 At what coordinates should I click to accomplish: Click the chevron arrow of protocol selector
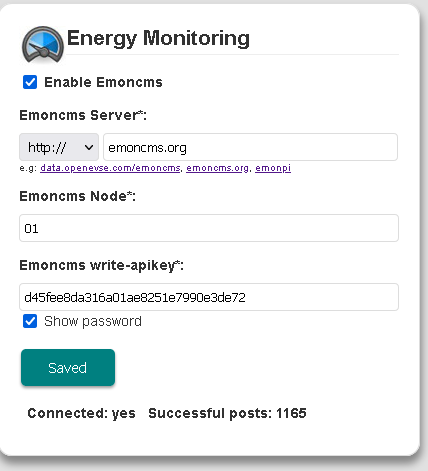coord(89,147)
